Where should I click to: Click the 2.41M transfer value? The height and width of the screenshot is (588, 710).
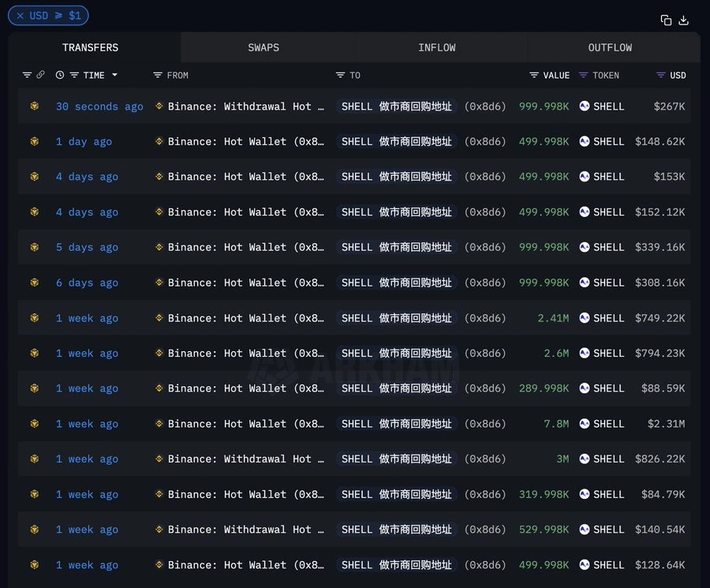point(553,318)
